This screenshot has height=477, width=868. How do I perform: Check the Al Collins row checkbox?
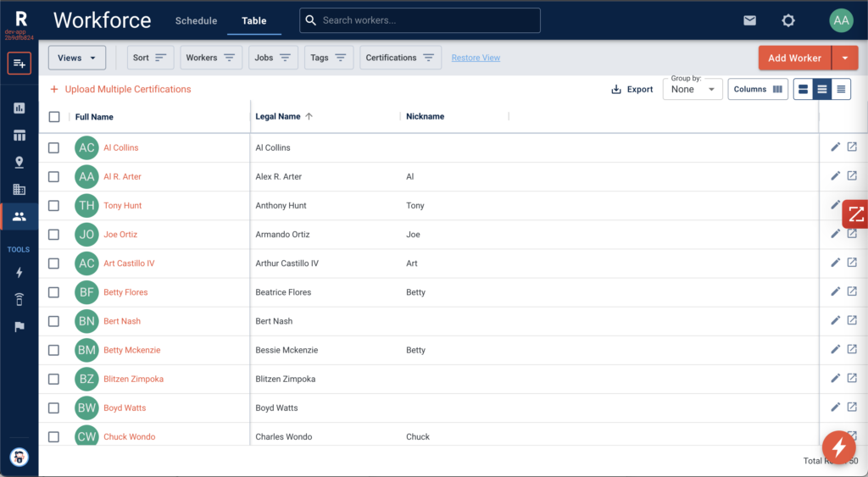click(53, 147)
